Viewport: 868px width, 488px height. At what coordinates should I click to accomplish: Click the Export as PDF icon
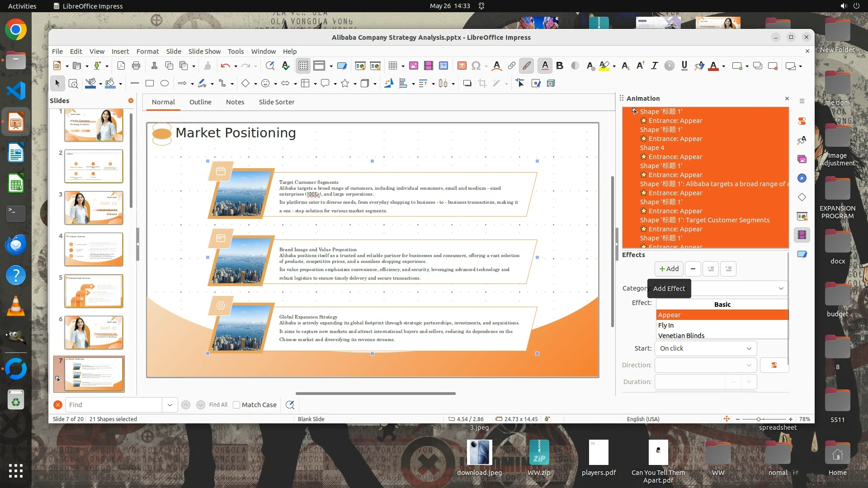pyautogui.click(x=121, y=66)
